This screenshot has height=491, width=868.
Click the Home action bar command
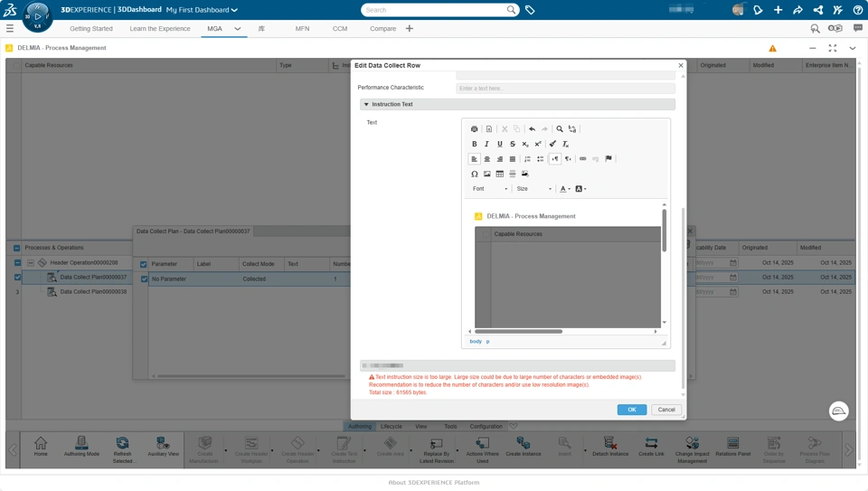[x=41, y=447]
